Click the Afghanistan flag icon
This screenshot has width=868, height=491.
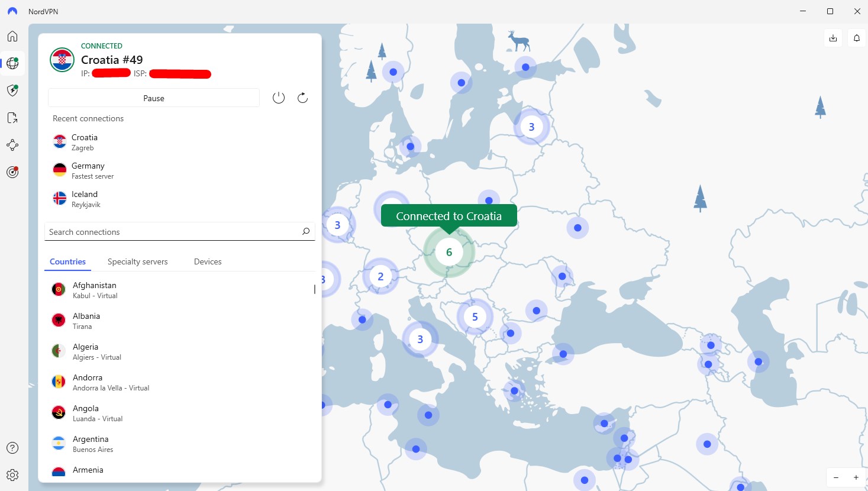pos(59,290)
